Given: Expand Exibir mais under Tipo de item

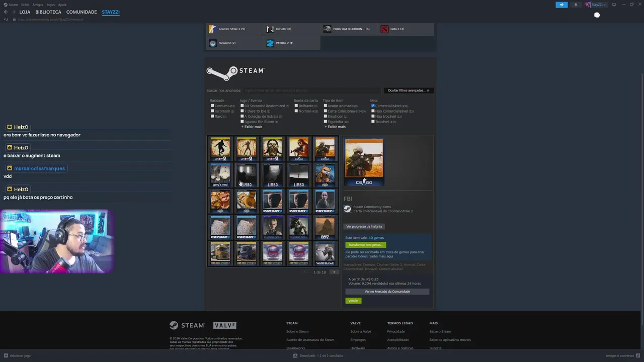Looking at the screenshot, I should [335, 127].
